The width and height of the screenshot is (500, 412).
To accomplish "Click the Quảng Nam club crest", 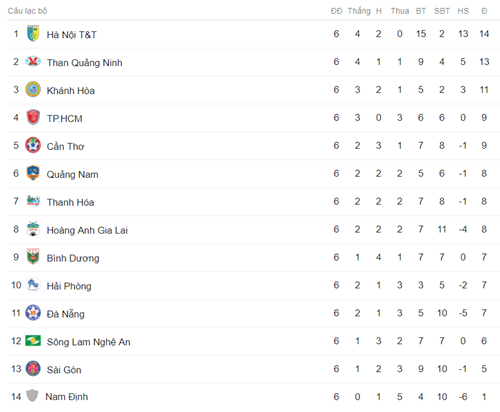I will pyautogui.click(x=33, y=173).
